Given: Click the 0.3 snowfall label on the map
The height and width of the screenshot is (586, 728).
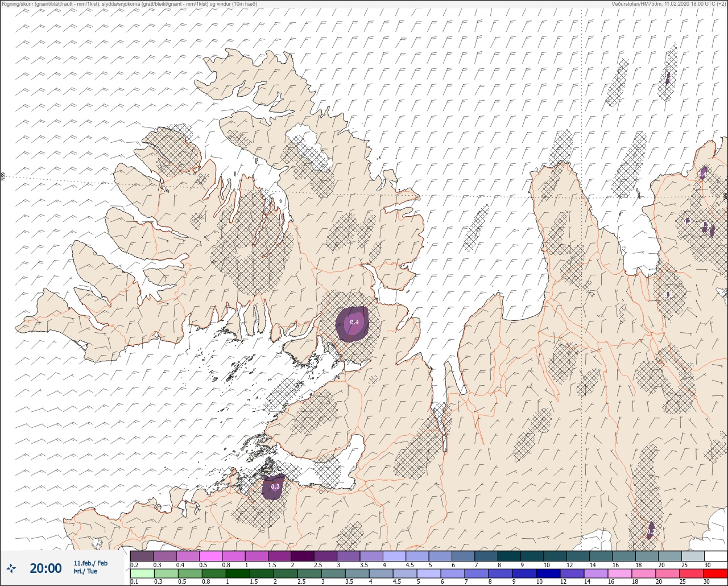Looking at the screenshot, I should pos(275,487).
